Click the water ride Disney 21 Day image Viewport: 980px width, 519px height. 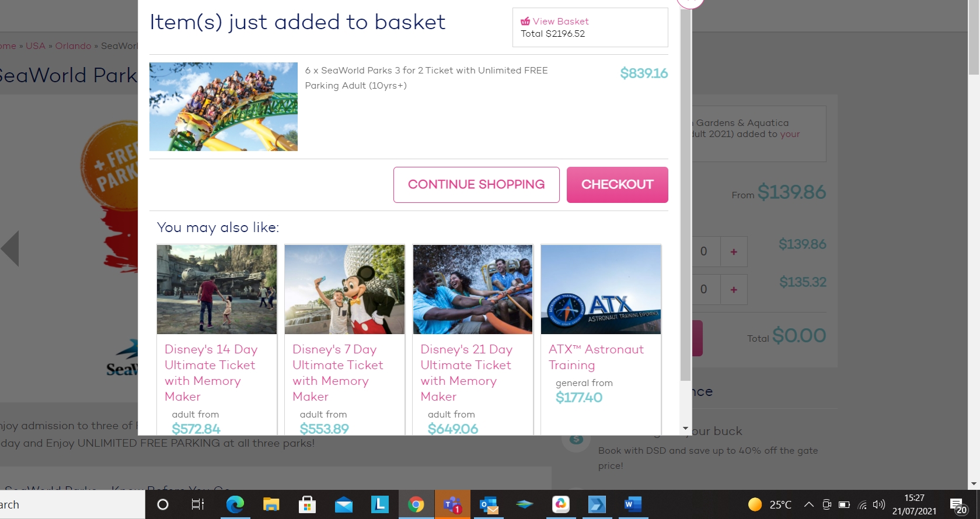click(x=473, y=289)
